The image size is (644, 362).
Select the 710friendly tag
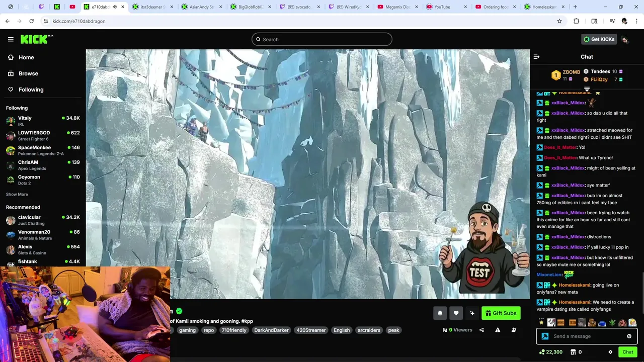234,330
